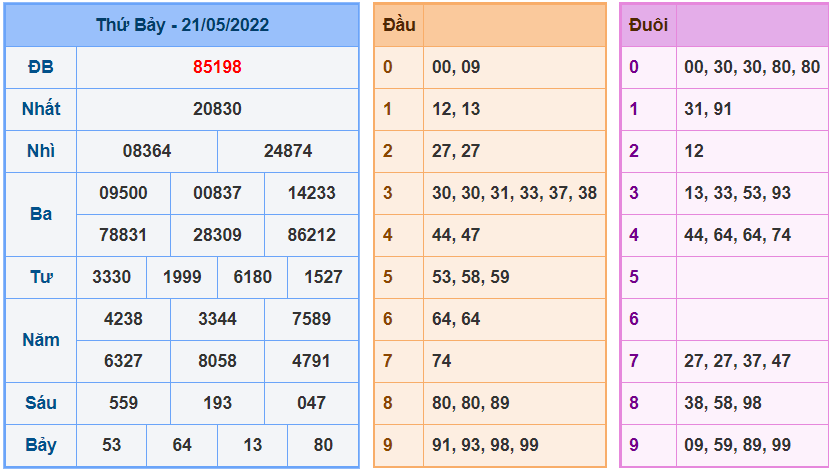The width and height of the screenshot is (829, 469).
Task: Click the Đầu values '44, 47'
Action: point(456,235)
